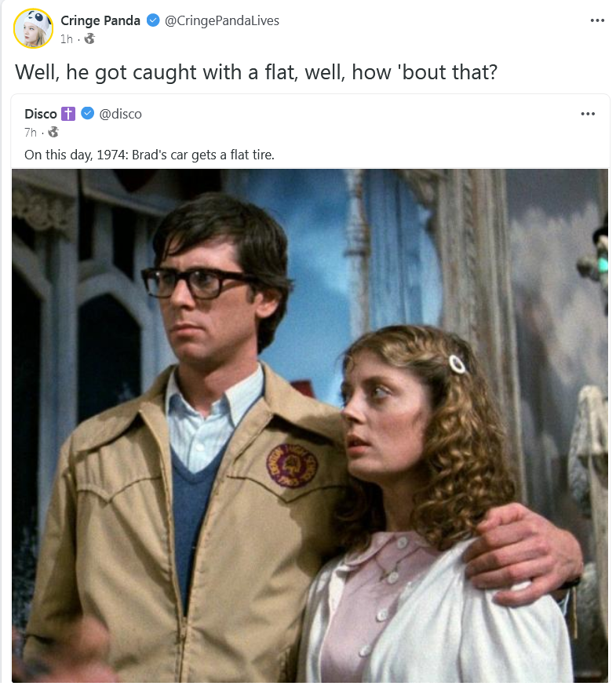Screen dimensions: 616x686
Task: Click the 1h post timestamp
Action: click(67, 39)
